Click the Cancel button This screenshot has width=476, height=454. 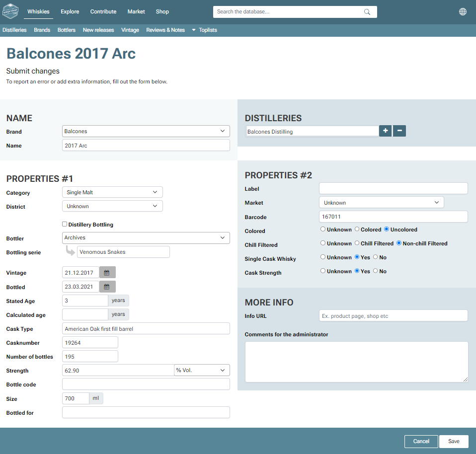pos(421,441)
